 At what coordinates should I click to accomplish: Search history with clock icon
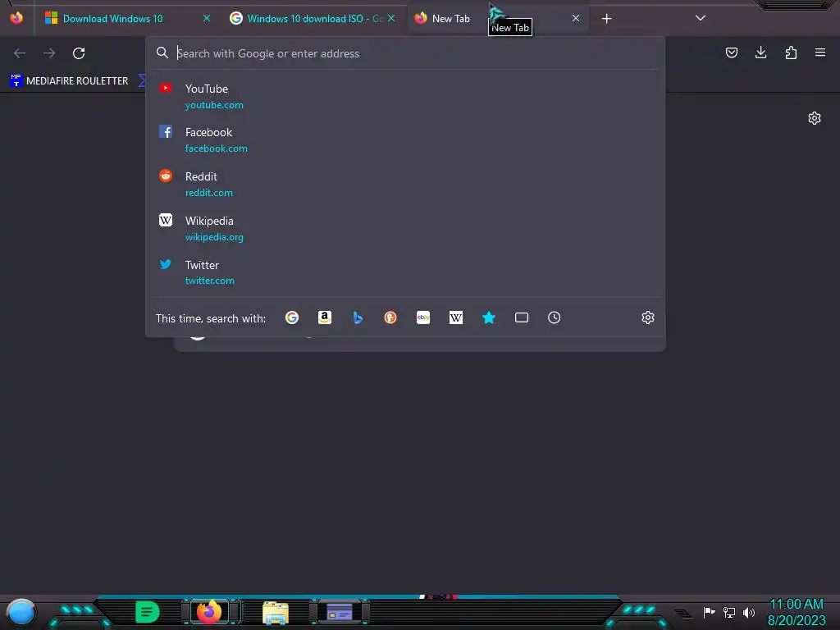point(555,317)
